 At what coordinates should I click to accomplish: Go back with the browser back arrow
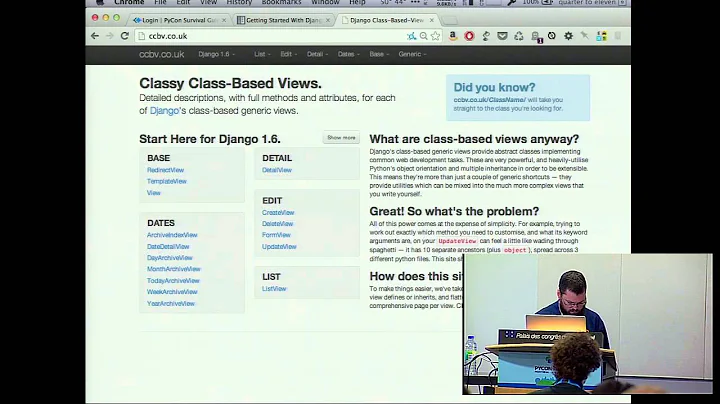click(95, 36)
